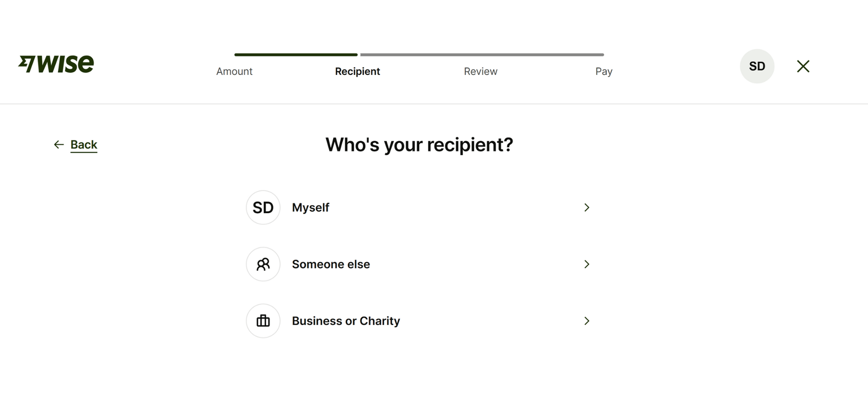Click the back arrow icon

coord(59,144)
